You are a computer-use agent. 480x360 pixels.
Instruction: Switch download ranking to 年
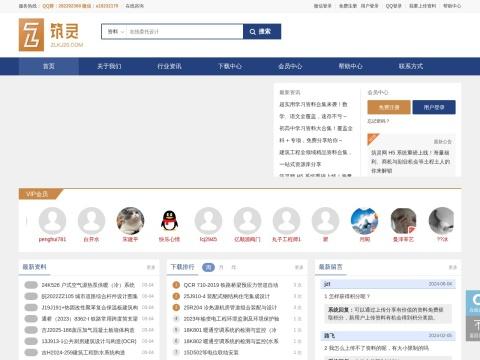click(234, 267)
